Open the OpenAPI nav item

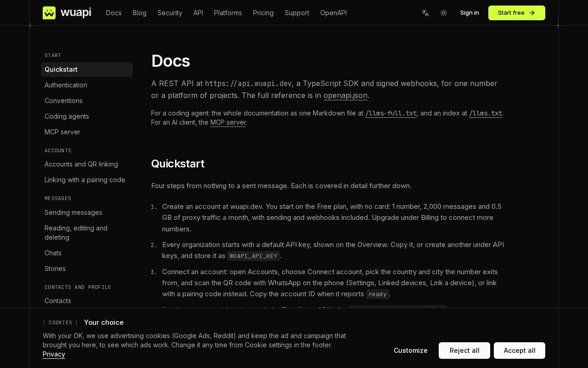tap(334, 13)
